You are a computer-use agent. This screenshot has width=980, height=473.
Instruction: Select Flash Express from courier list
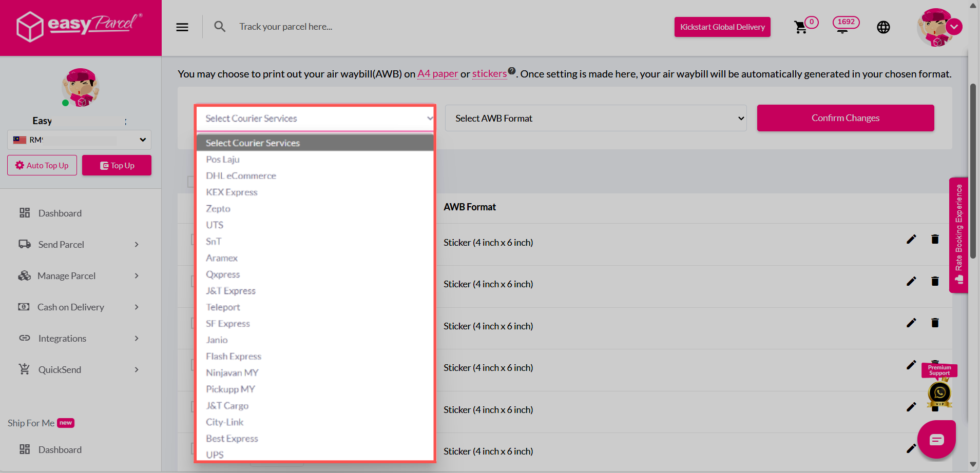click(x=315, y=357)
